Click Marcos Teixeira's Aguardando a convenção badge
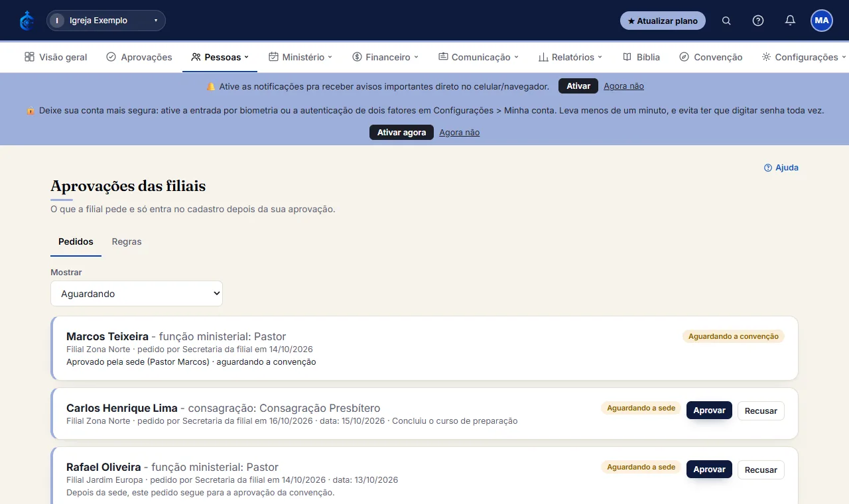Viewport: 849px width, 504px height. [734, 336]
